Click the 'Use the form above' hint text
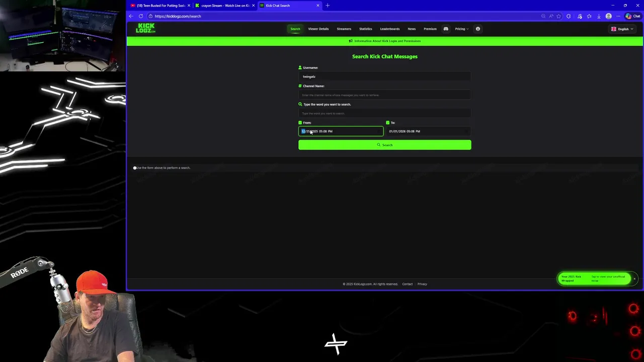 (x=162, y=168)
